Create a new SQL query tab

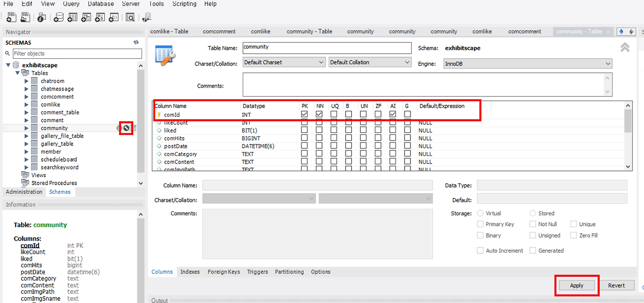coord(11,17)
